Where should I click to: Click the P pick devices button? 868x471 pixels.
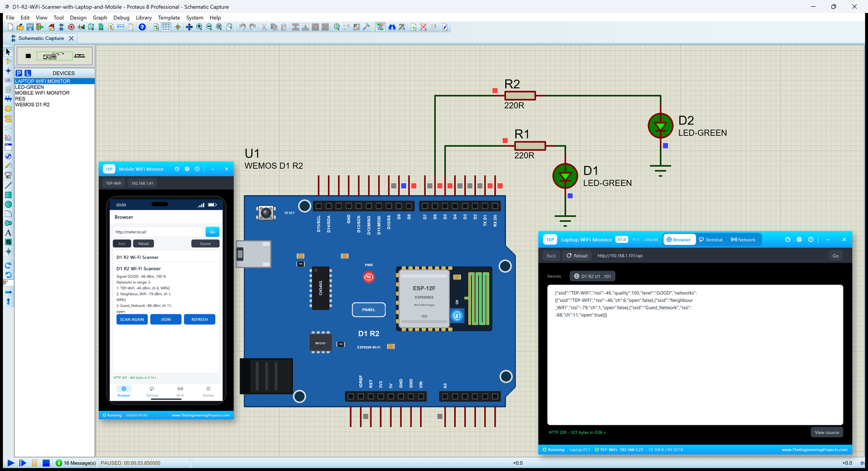coord(19,73)
